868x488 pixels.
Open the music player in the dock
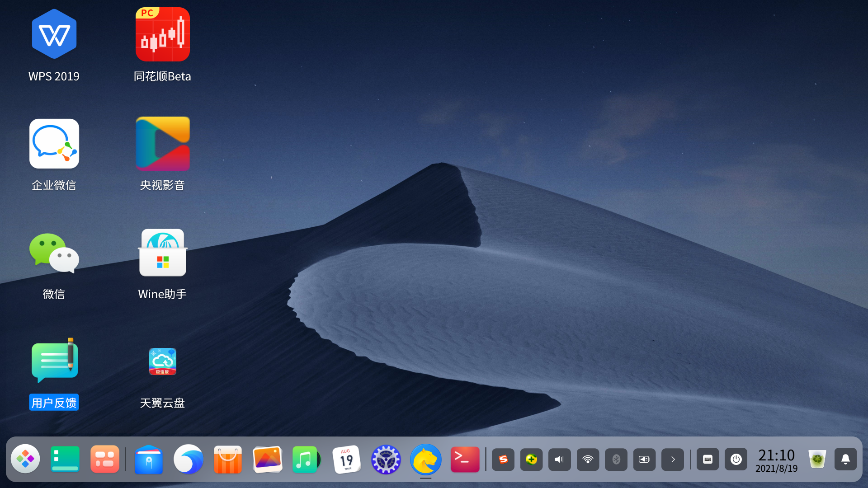[x=306, y=459]
